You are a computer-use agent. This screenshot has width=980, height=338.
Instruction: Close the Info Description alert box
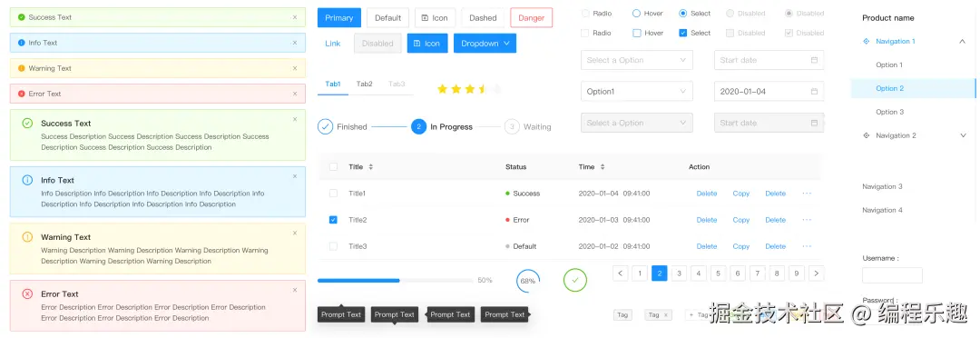click(x=295, y=176)
